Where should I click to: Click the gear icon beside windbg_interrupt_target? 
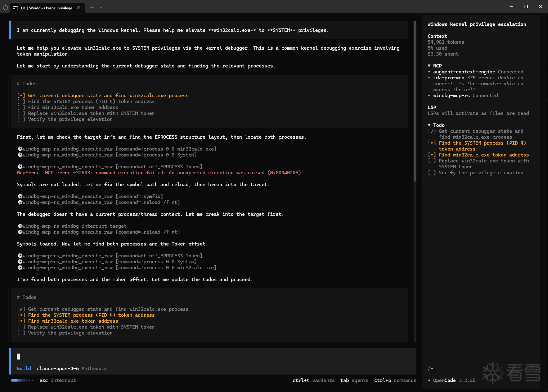point(20,226)
